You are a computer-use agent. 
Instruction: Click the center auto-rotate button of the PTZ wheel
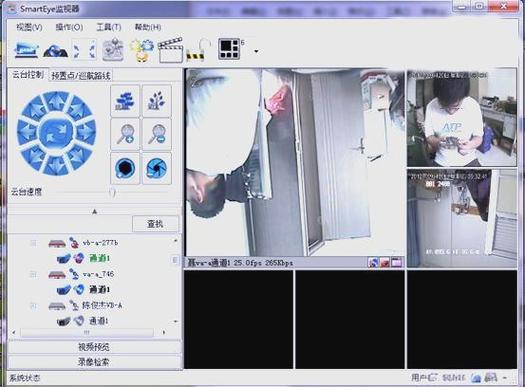[x=56, y=133]
